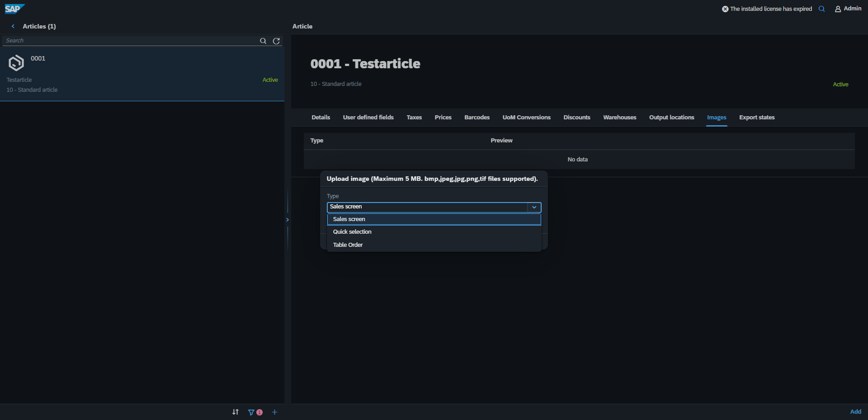Go back using the Articles back arrow
868x420 pixels.
pos(13,26)
